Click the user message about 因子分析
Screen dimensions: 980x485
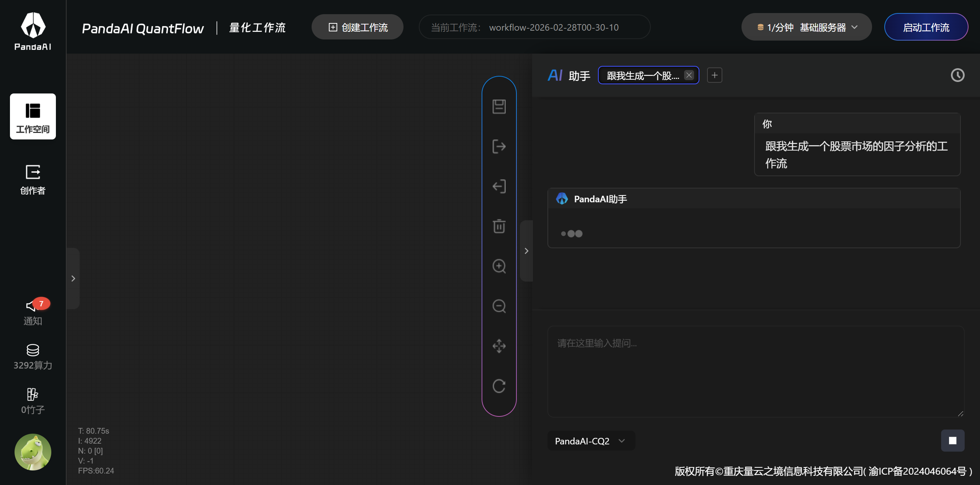click(857, 155)
